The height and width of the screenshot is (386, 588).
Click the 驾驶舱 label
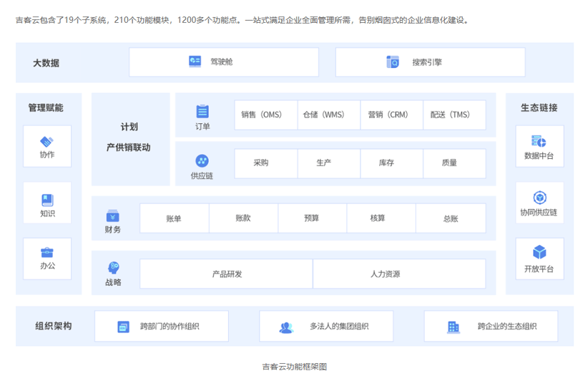click(222, 62)
